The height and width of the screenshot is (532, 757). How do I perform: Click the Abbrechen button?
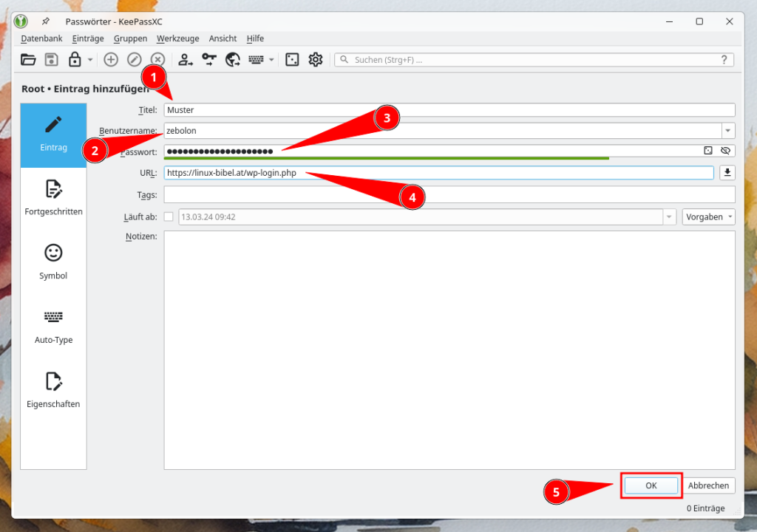tap(708, 485)
